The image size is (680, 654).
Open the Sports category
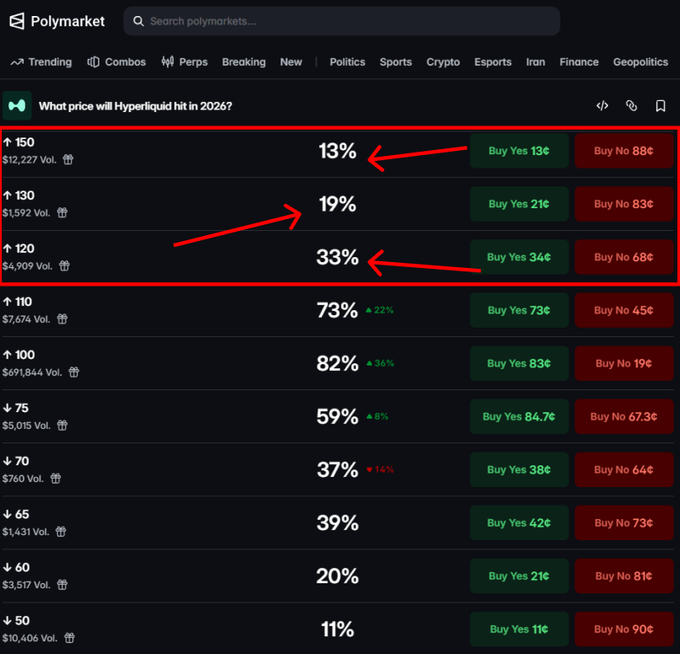[x=396, y=62]
